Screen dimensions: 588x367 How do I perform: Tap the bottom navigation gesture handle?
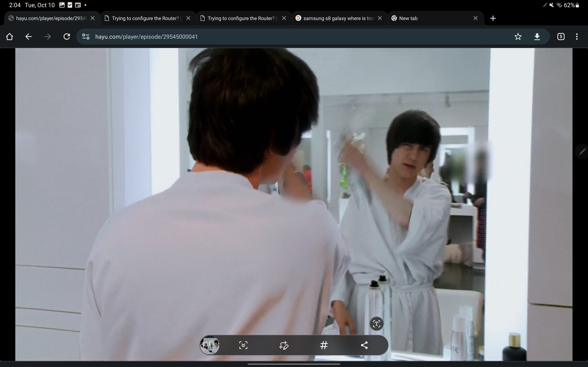[294, 364]
